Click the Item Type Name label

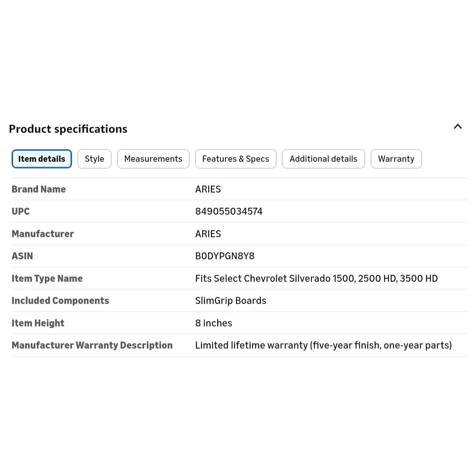coord(47,278)
